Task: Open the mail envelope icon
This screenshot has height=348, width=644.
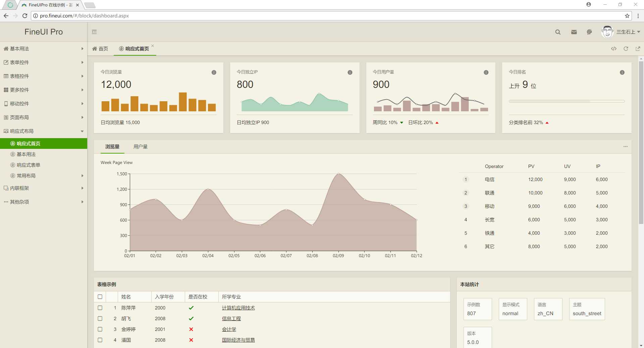Action: click(x=574, y=32)
